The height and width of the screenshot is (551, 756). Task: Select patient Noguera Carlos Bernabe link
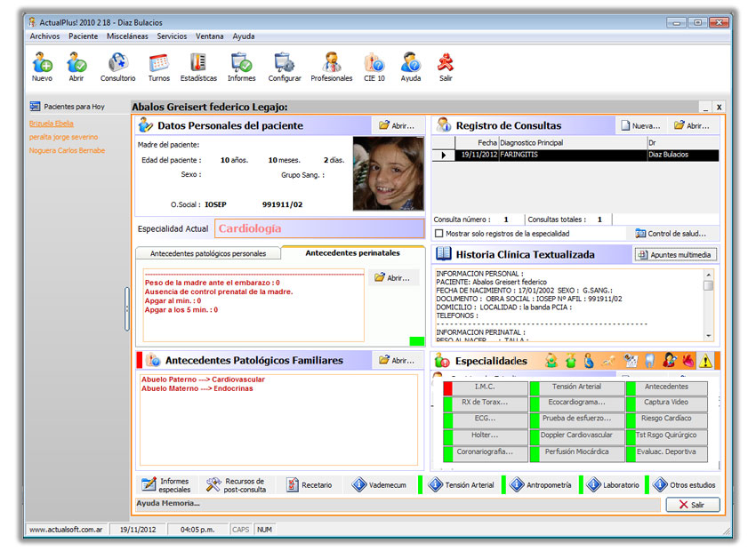point(67,150)
